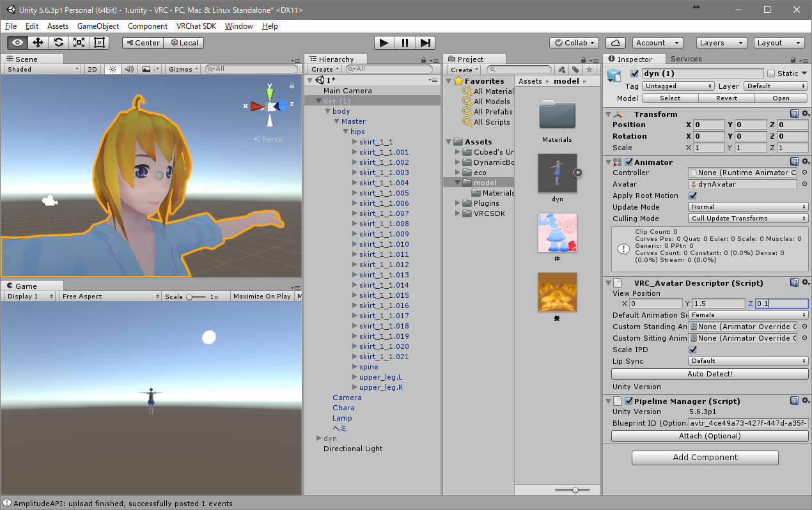The image size is (812, 510).
Task: Open the Window menu
Action: (239, 26)
